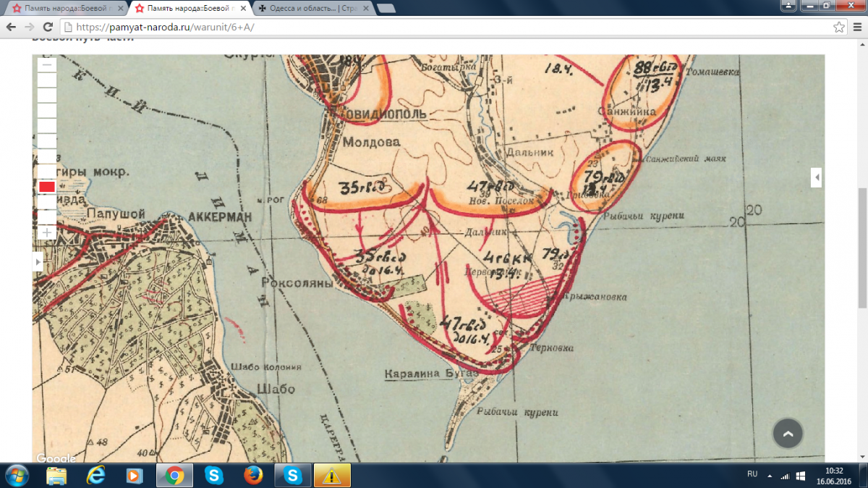The width and height of the screenshot is (868, 488).
Task: Go forward in browser history
Action: (x=30, y=27)
